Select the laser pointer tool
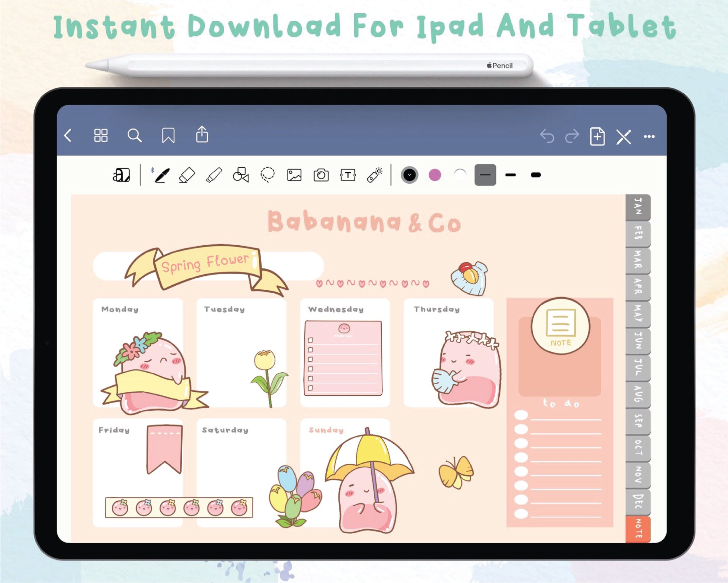Viewport: 728px width, 583px height. (x=375, y=175)
